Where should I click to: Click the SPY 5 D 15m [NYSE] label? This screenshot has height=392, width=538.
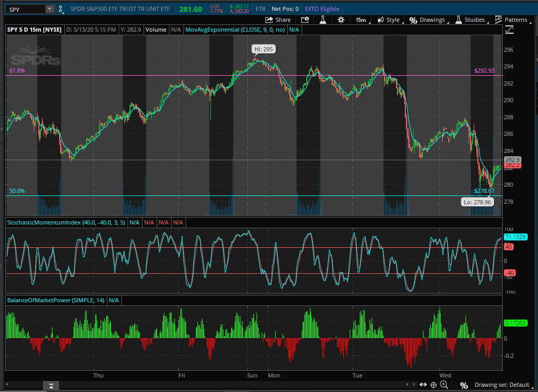(34, 30)
